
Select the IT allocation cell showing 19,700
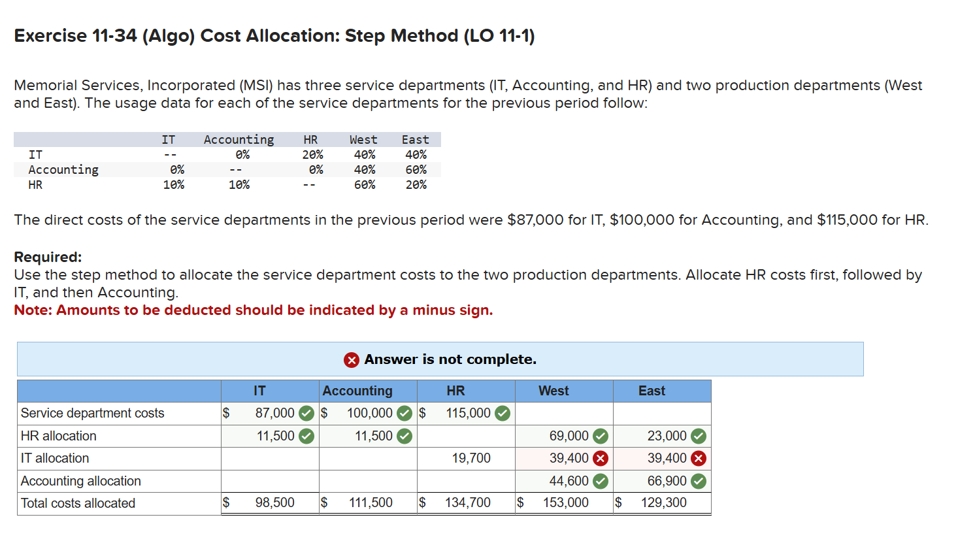pos(466,458)
